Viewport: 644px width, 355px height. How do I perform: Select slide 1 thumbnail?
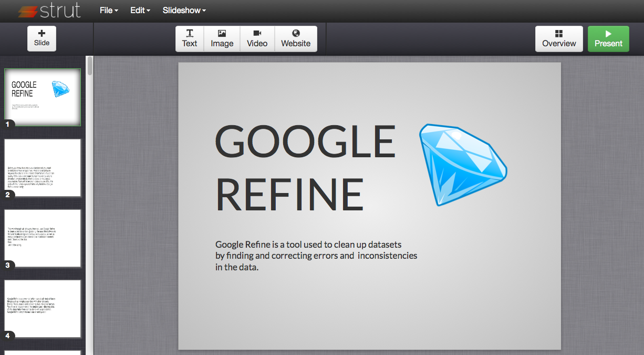coord(43,97)
